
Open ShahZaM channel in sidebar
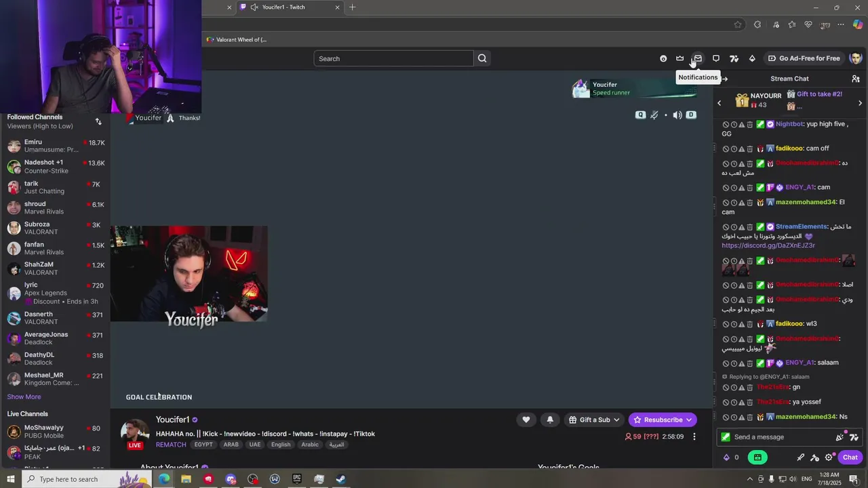pyautogui.click(x=56, y=268)
